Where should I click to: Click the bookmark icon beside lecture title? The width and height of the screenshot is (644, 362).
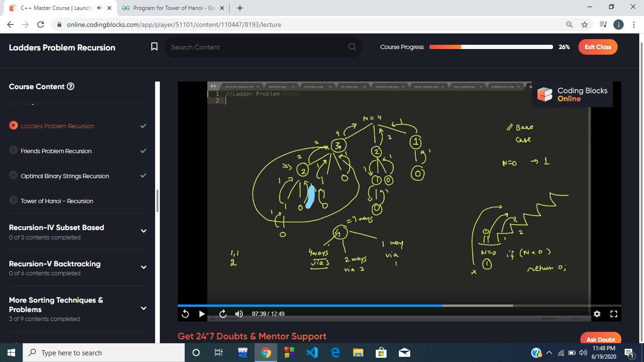pos(154,47)
